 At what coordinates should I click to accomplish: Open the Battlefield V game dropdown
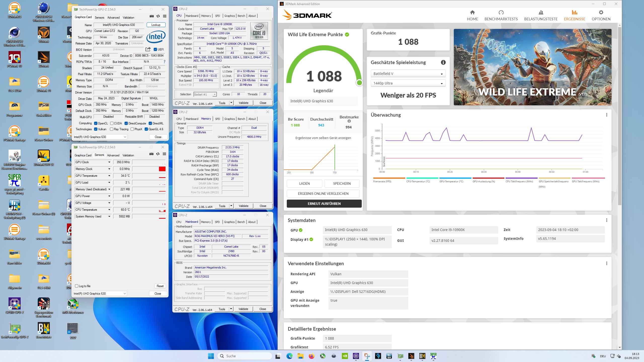(x=408, y=74)
